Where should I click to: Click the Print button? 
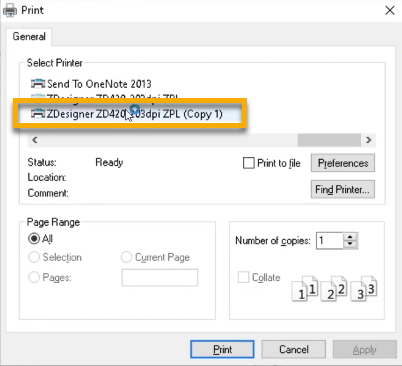tap(222, 349)
